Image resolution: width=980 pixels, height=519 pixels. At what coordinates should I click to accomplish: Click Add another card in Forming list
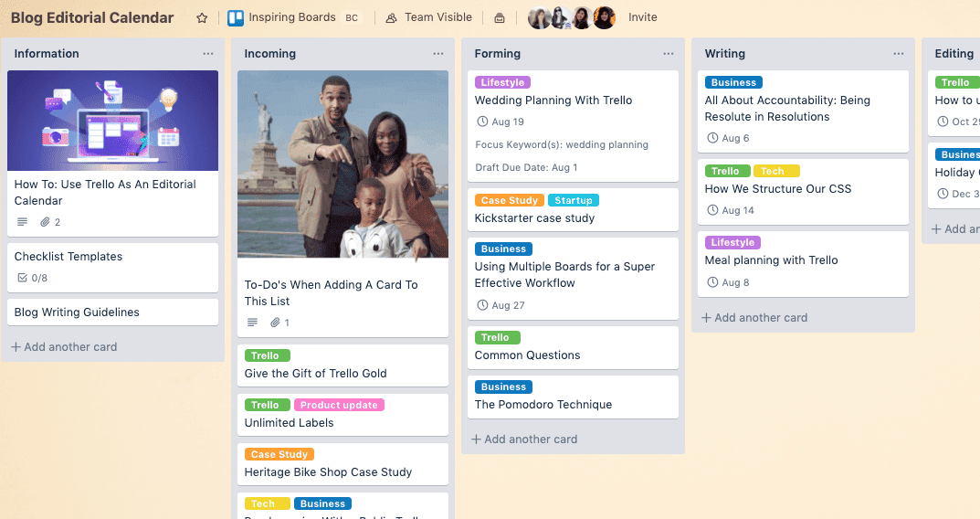click(x=523, y=440)
